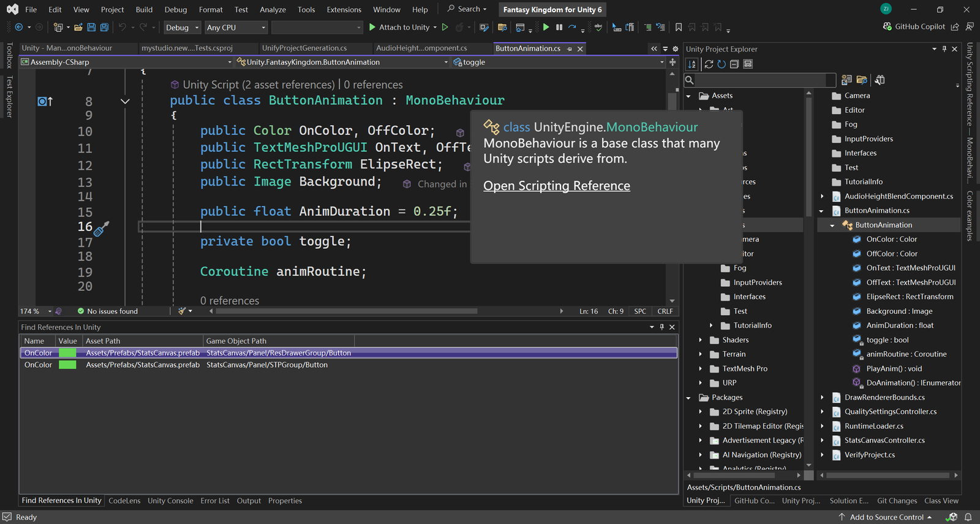Click the navigate backward arrow icon
The width and height of the screenshot is (980, 524).
click(x=19, y=27)
